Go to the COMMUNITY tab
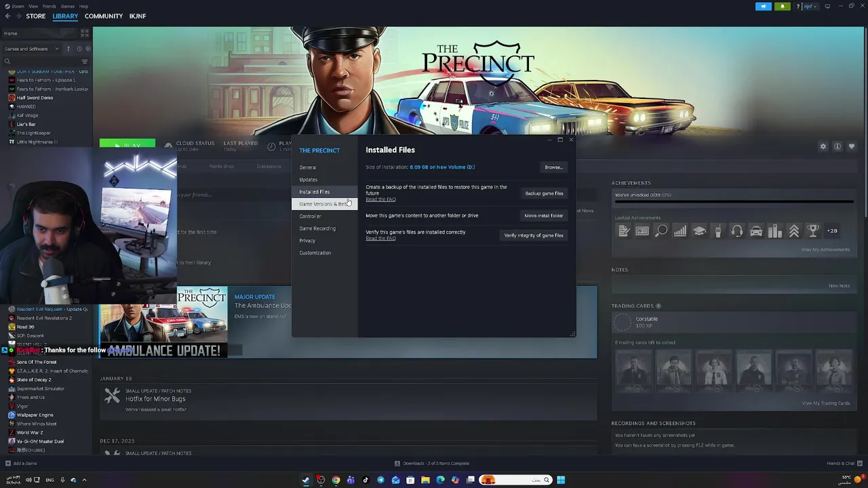The height and width of the screenshot is (488, 868). click(104, 16)
